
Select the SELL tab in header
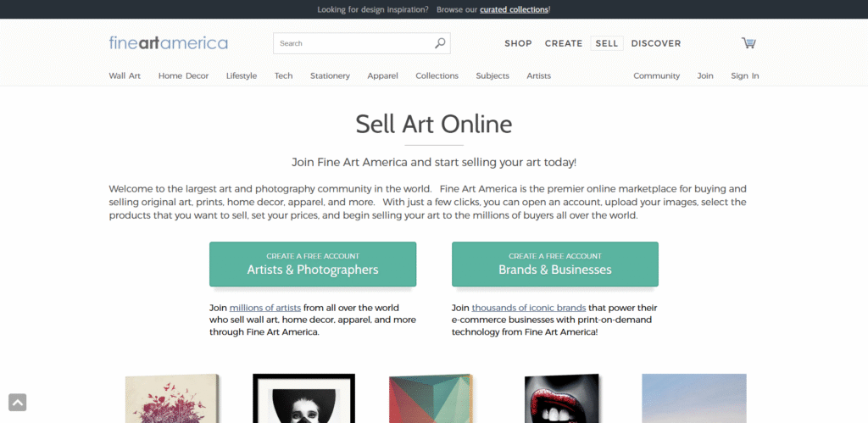coord(607,43)
